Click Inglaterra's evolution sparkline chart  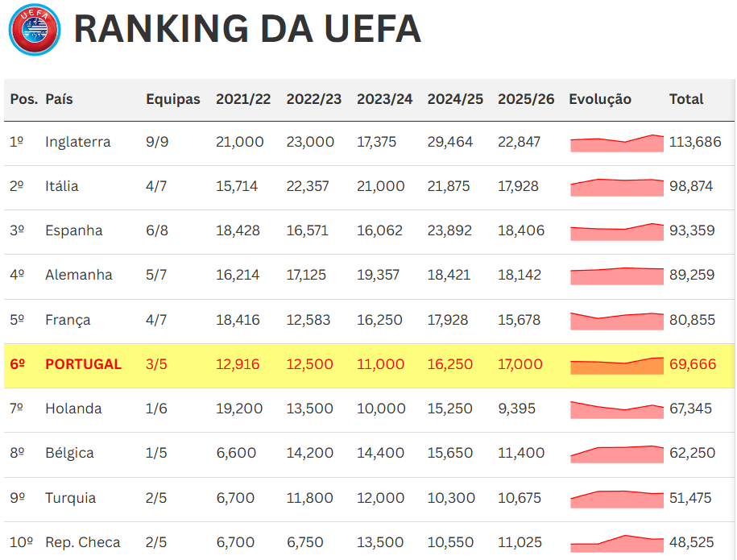click(616, 143)
